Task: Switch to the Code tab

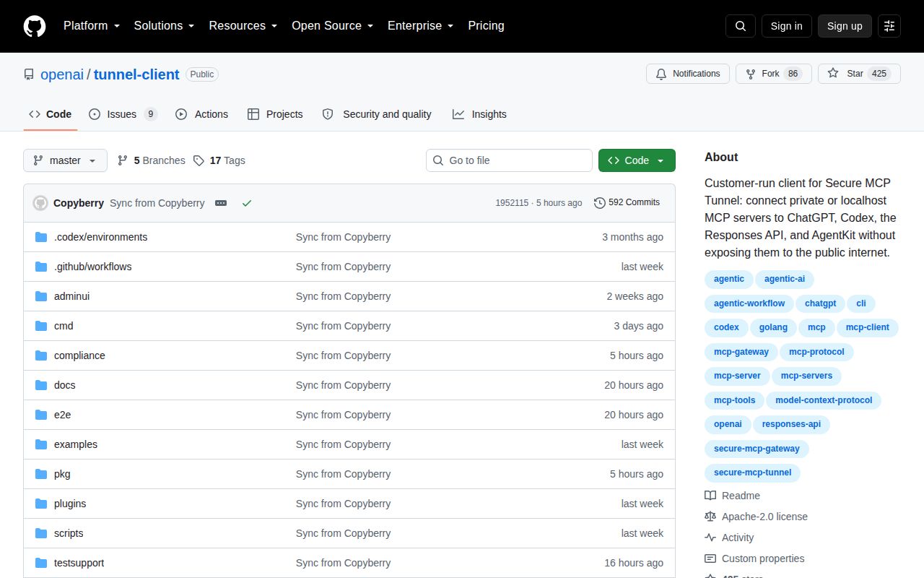Action: click(51, 114)
